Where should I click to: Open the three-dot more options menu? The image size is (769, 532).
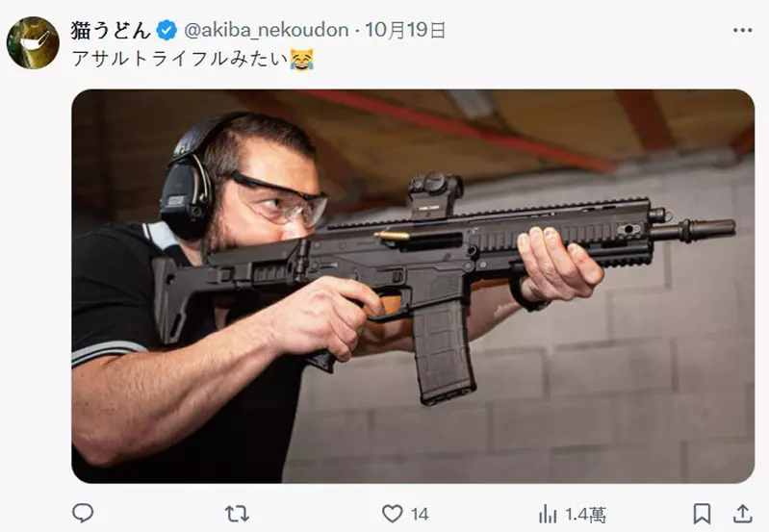(742, 31)
